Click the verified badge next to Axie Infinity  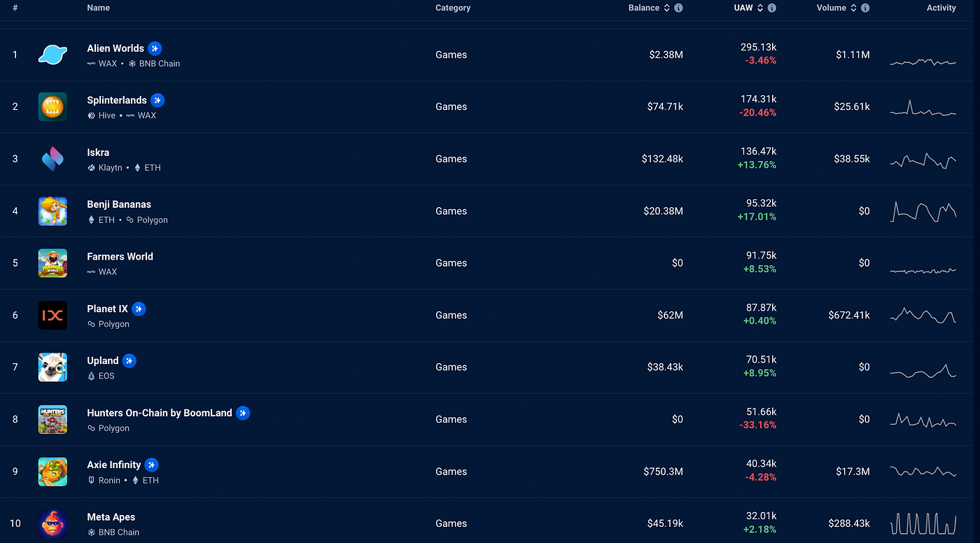tap(152, 465)
